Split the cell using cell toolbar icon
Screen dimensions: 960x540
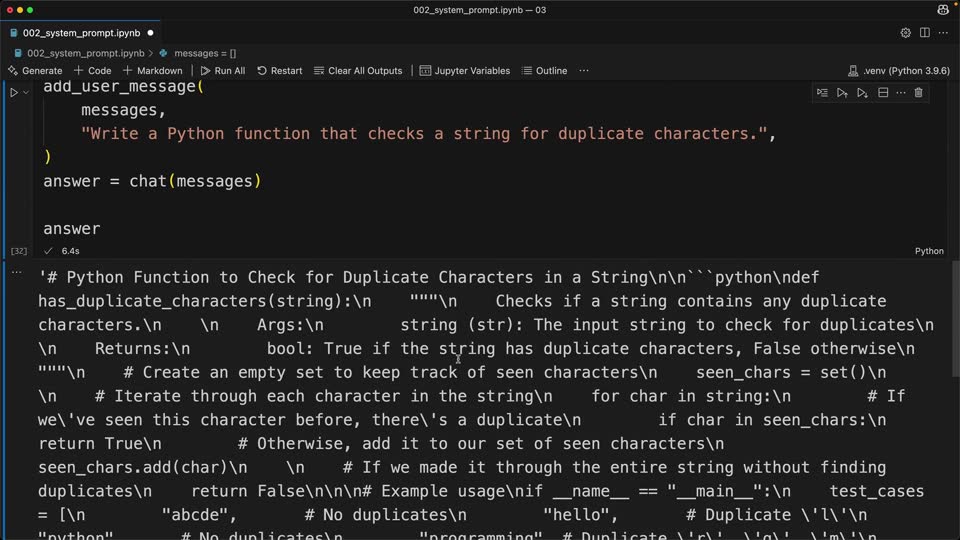(883, 92)
